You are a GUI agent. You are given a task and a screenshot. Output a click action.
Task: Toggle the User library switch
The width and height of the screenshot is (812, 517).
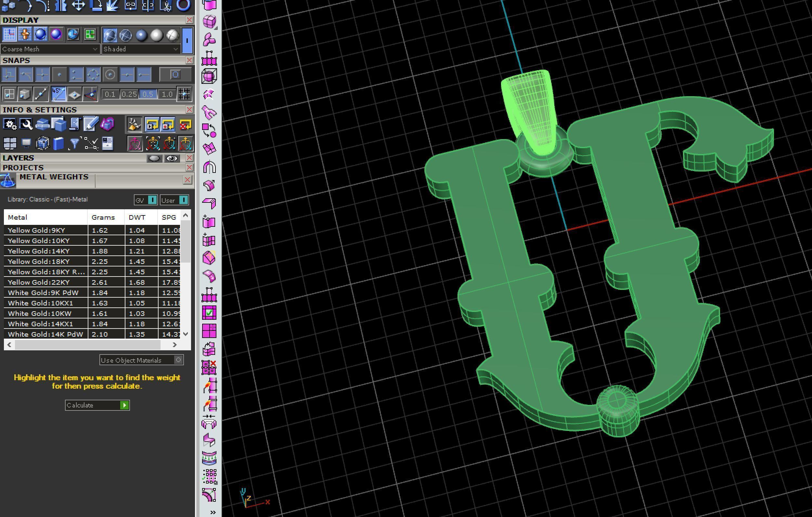[x=174, y=200]
